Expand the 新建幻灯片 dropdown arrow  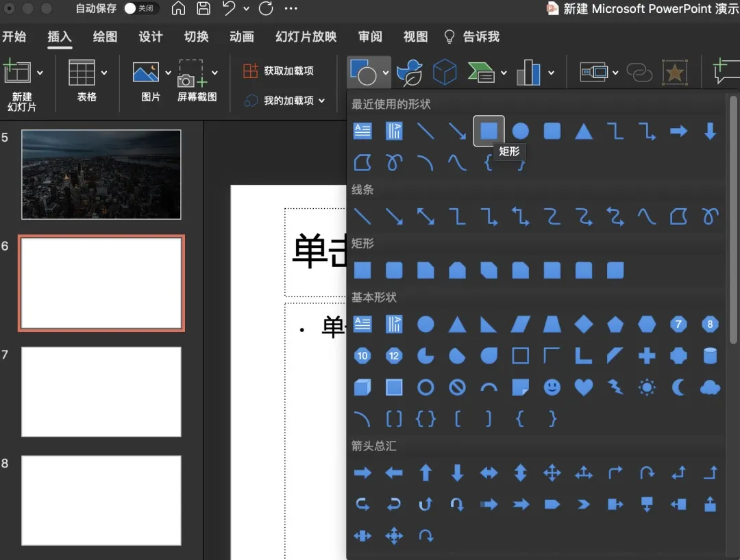click(40, 73)
